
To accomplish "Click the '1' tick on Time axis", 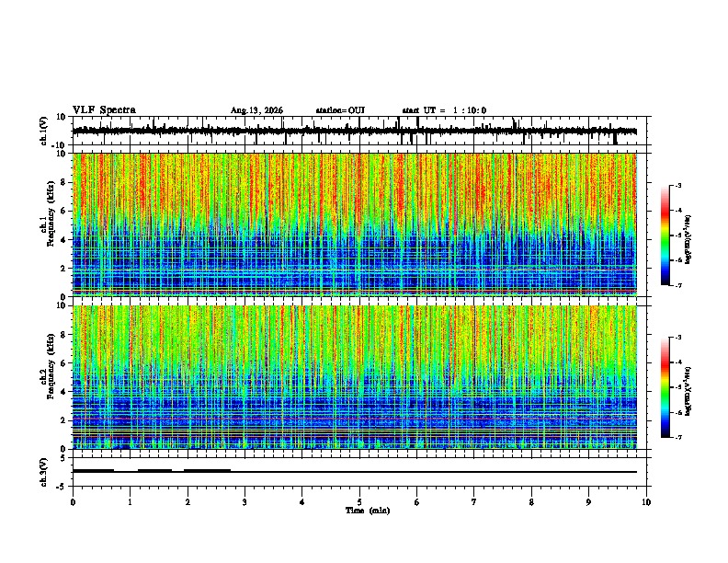I will point(131,501).
